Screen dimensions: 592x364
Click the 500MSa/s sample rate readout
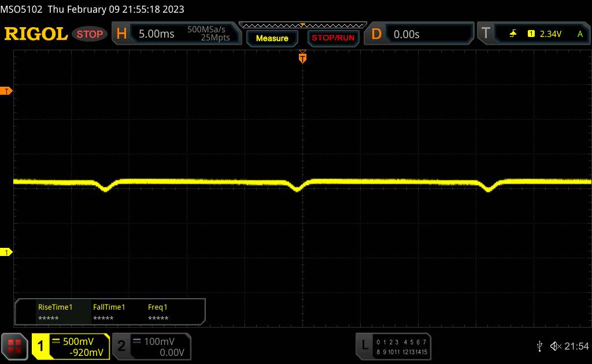coord(206,29)
